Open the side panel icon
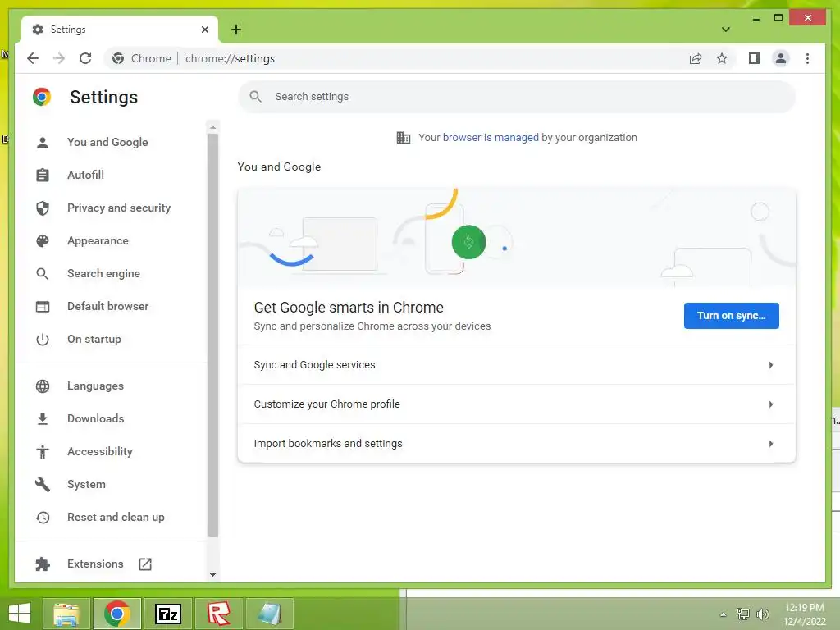Viewport: 840px width, 630px height. [755, 58]
